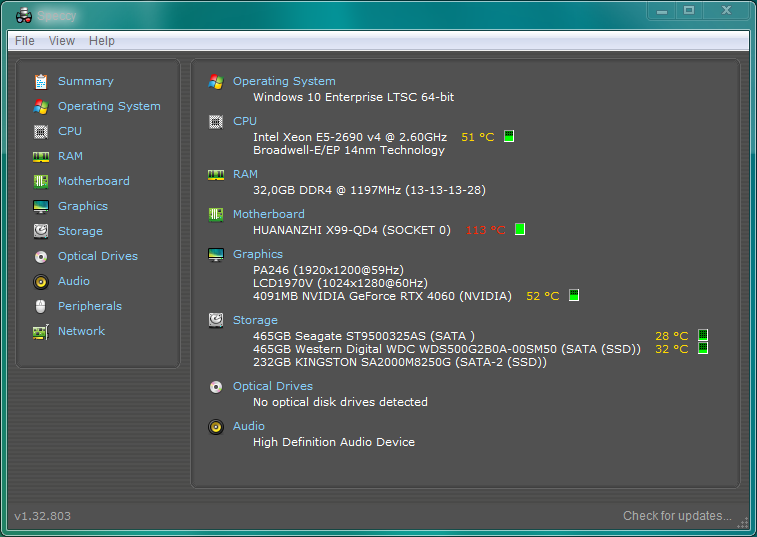Viewport: 757px width, 537px height.
Task: Click the Storage hard drive icon in sidebar
Action: click(41, 231)
